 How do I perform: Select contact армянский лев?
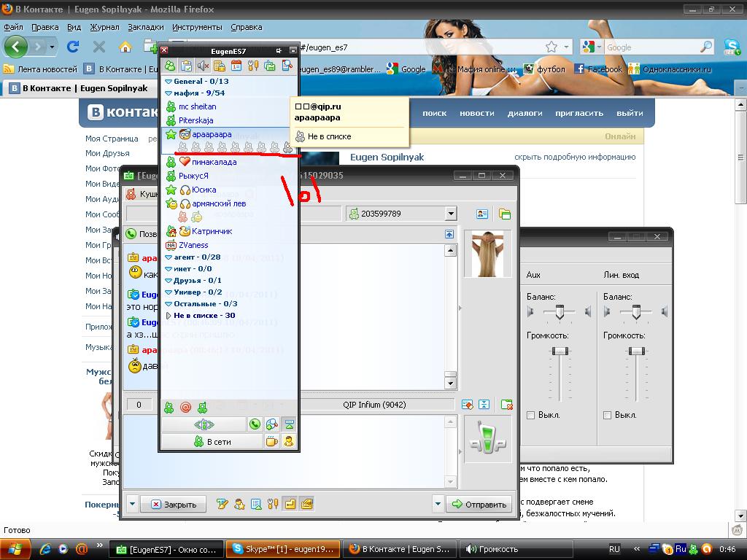(219, 203)
